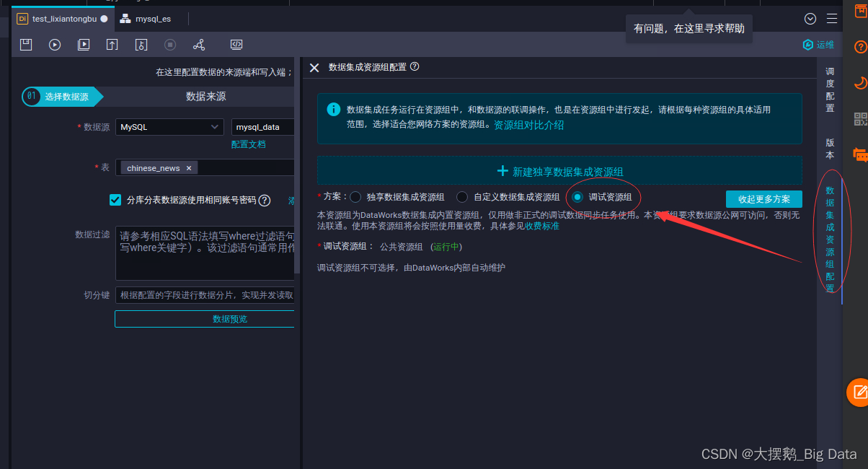Switch to script mode code icon
This screenshot has width=868, height=469.
click(x=236, y=45)
